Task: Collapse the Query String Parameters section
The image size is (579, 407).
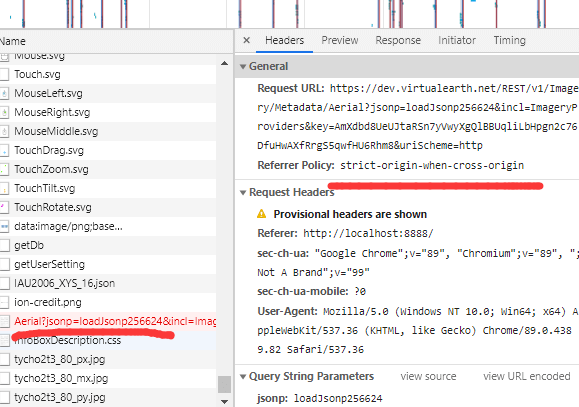Action: [243, 377]
